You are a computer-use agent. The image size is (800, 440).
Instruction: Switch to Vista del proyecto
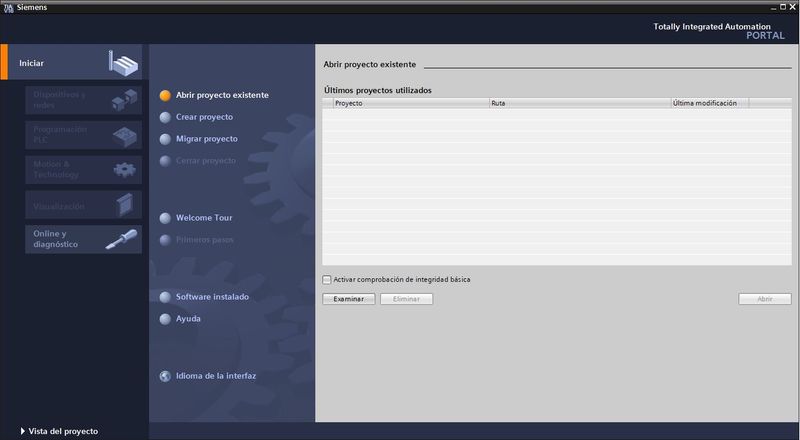tap(63, 431)
